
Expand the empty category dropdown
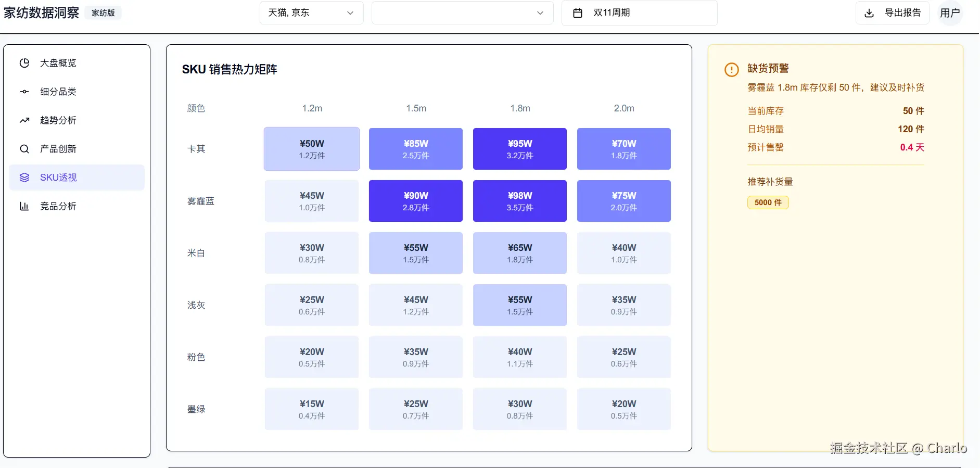point(463,13)
